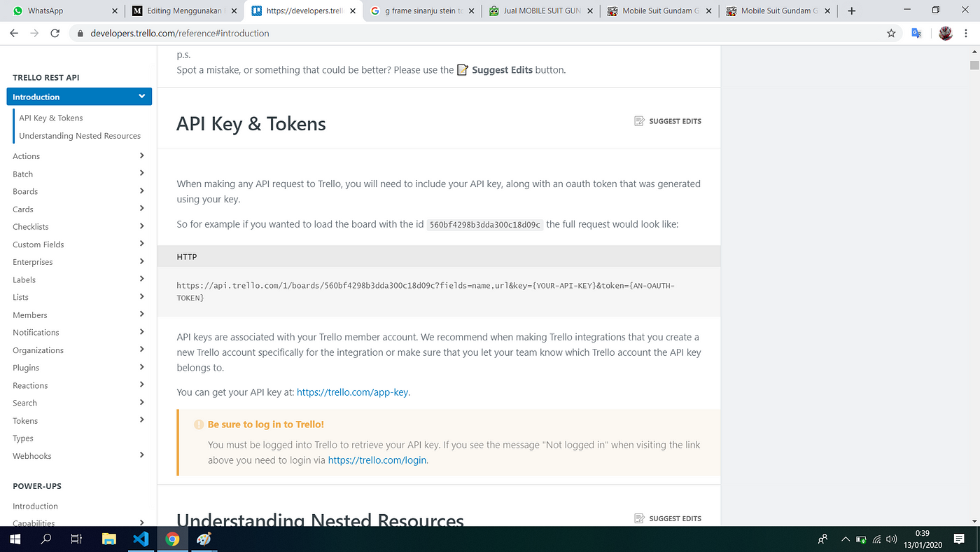980x552 pixels.
Task: Expand the Custom Fields section chevron
Action: pos(142,243)
